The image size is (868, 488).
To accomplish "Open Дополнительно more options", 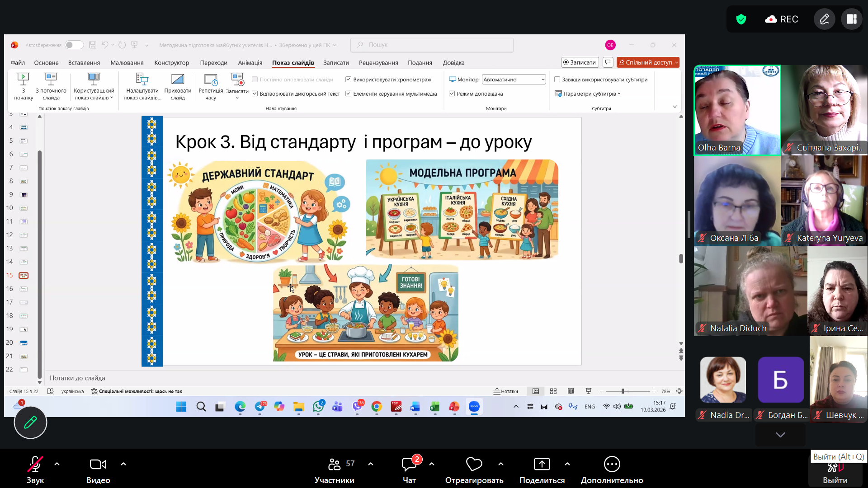I will coord(612,470).
